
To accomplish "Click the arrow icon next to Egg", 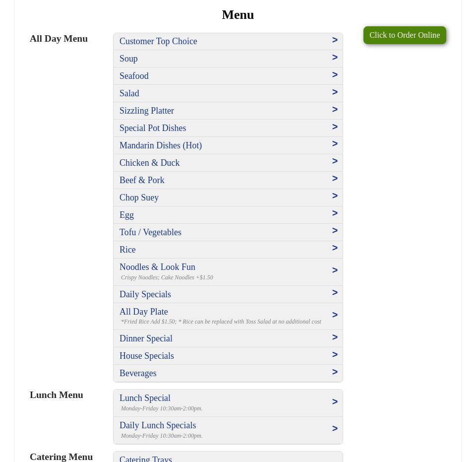I will [335, 213].
